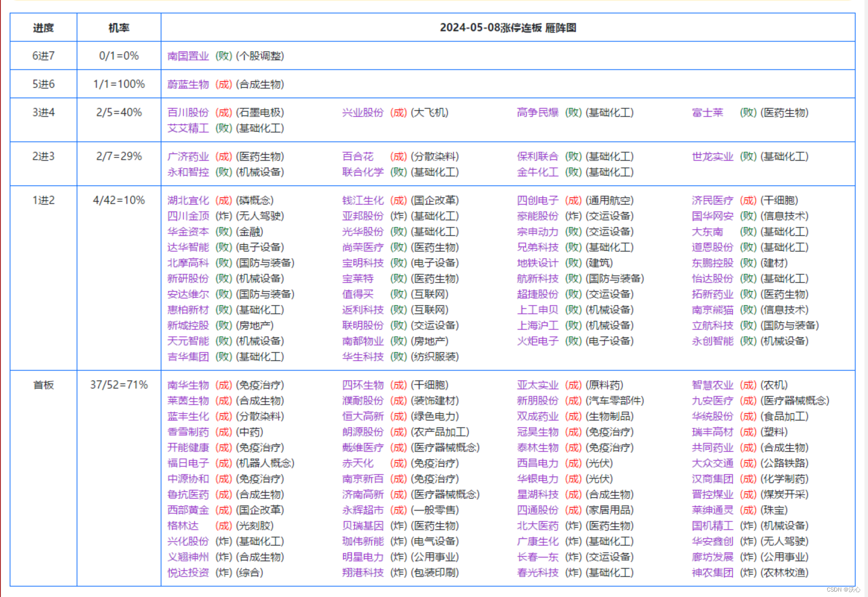Open the 广济药业 stock link
The image size is (868, 597).
pyautogui.click(x=188, y=157)
